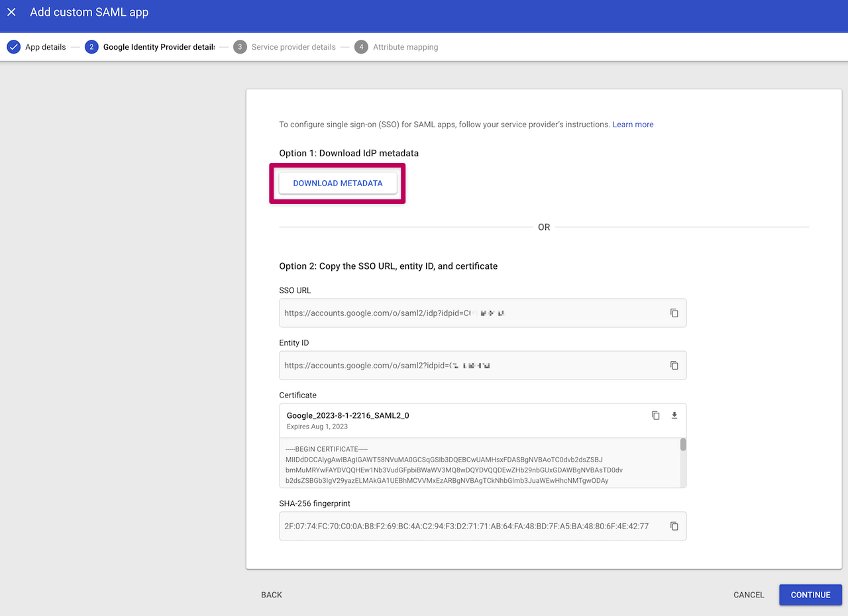Select step 3 circle icon
Image resolution: width=848 pixels, height=616 pixels.
(x=240, y=47)
